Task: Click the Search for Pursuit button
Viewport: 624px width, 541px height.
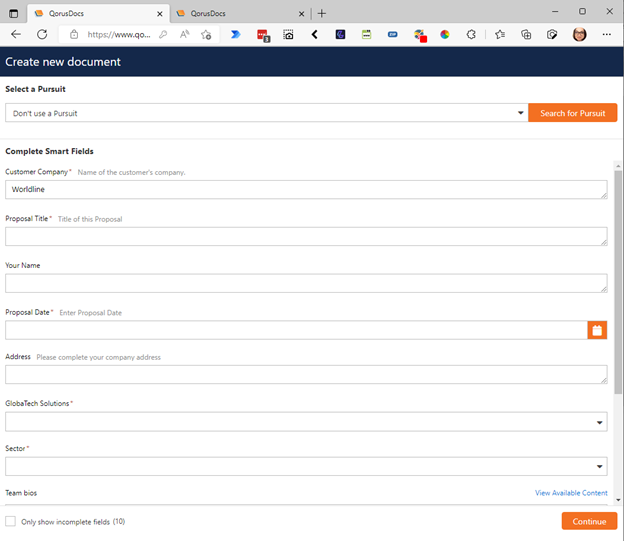Action: [x=573, y=113]
